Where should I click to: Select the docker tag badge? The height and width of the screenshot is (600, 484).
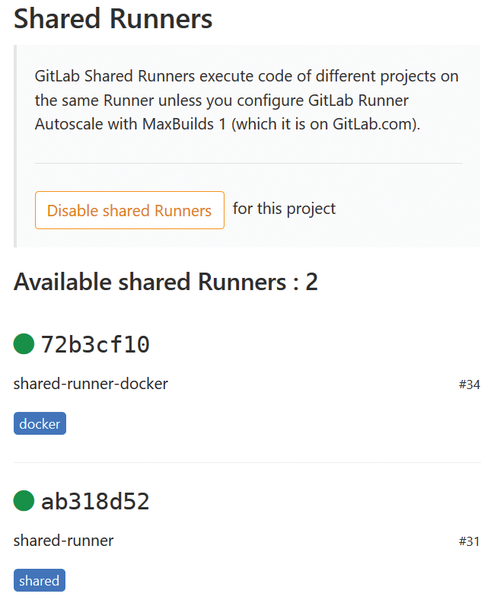point(40,423)
